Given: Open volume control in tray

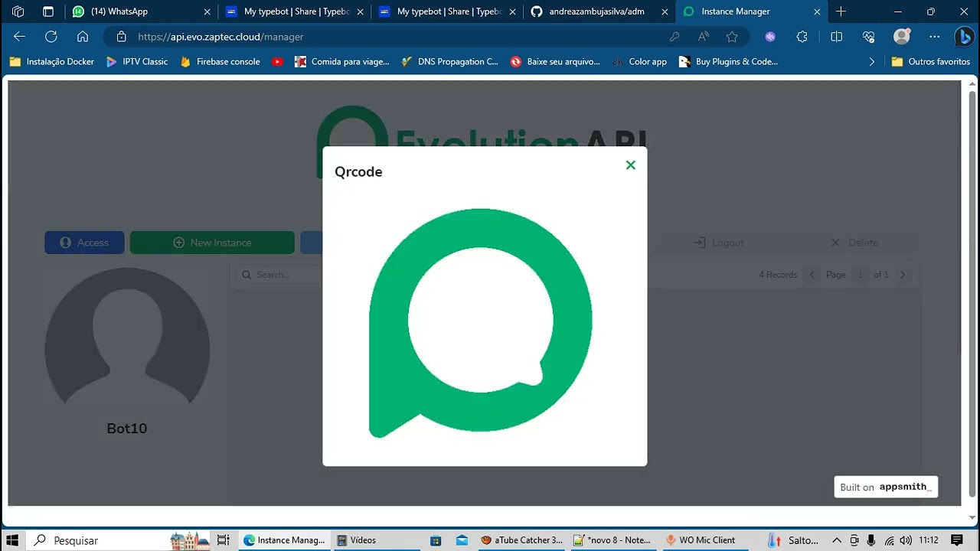Looking at the screenshot, I should pyautogui.click(x=906, y=540).
